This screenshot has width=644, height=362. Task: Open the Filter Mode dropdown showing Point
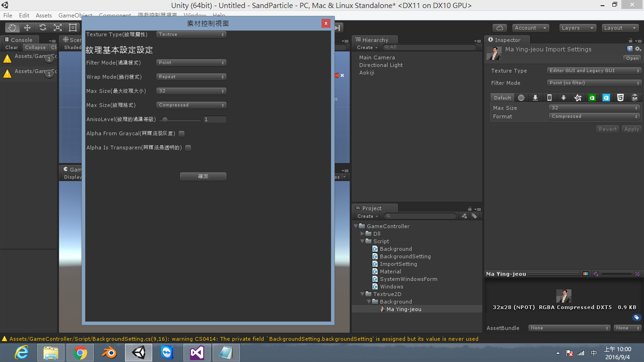pyautogui.click(x=191, y=62)
